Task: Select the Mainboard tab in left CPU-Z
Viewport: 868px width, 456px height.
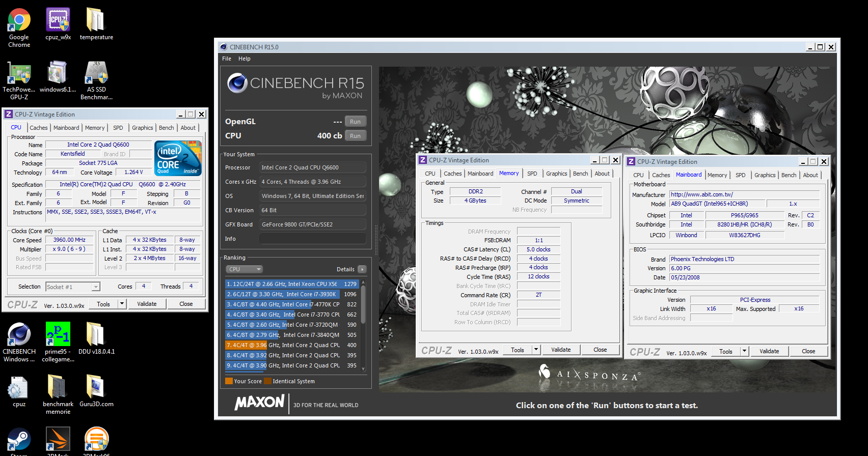Action: (66, 128)
